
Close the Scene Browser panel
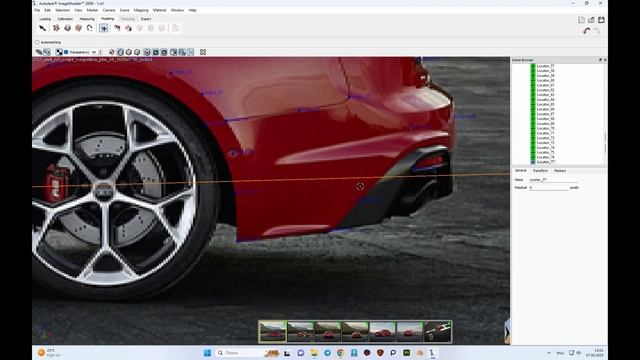point(604,60)
